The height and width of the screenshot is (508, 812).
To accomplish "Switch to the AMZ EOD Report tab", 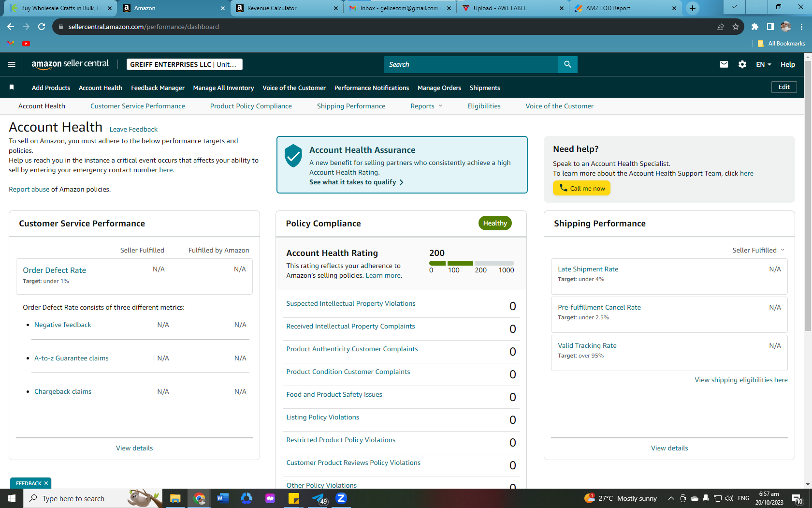I will click(x=625, y=8).
